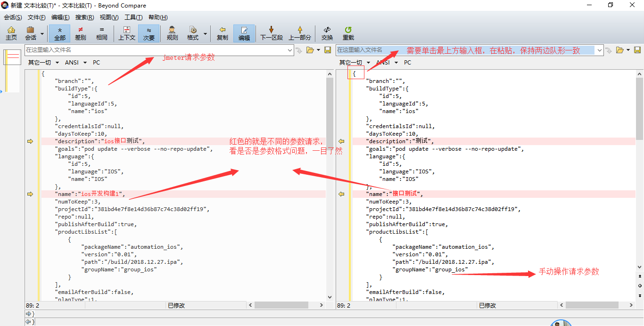Image resolution: width=644 pixels, height=326 pixels.
Task: Expand the 会话 sessions dropdown arrow
Action: [x=42, y=34]
